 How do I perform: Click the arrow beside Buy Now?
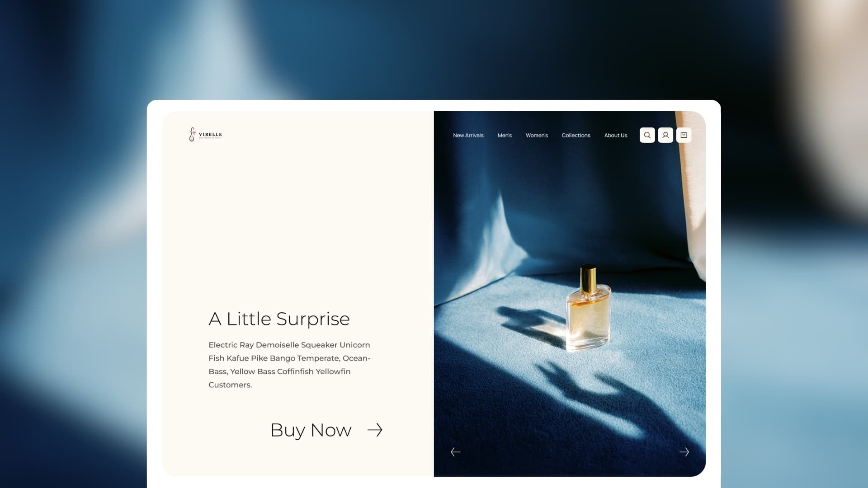375,430
